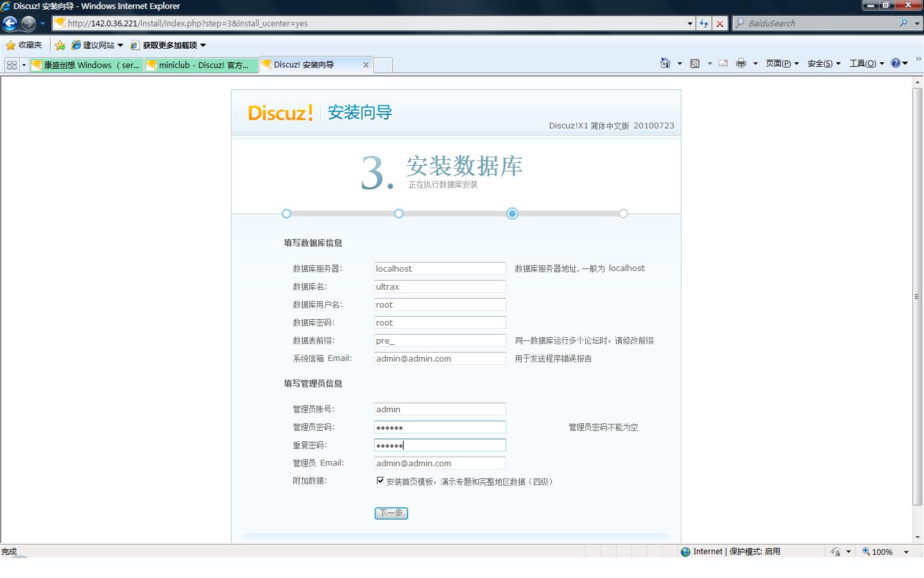Expand the address bar history dropdown
This screenshot has height=578, width=924.
click(690, 23)
